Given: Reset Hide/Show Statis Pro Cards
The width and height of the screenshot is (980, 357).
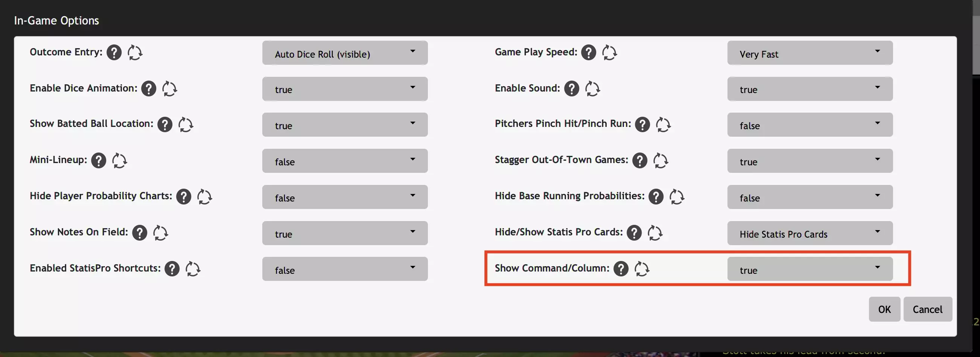Looking at the screenshot, I should [655, 233].
